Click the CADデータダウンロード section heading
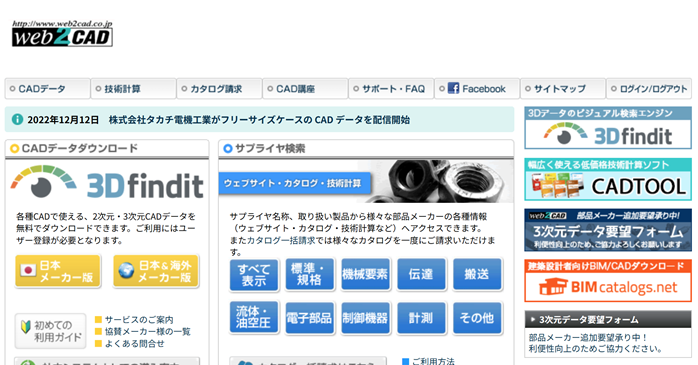 tap(80, 148)
